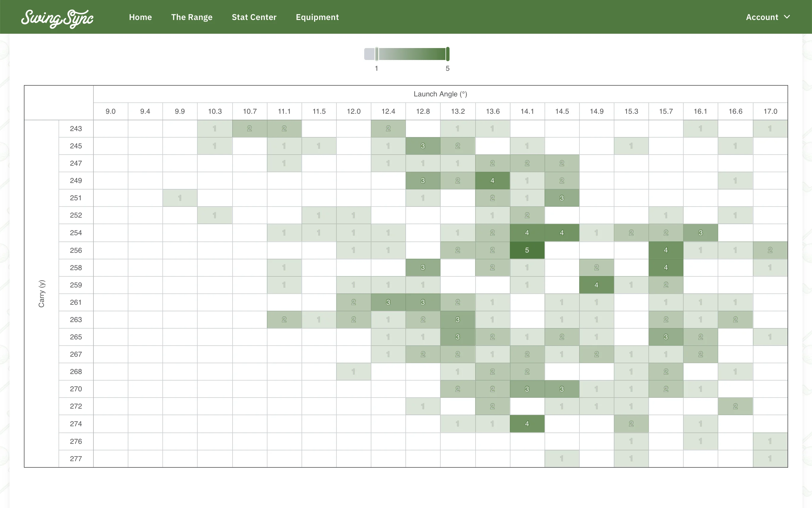812x508 pixels.
Task: Open the Stat Center menu item
Action: click(254, 17)
